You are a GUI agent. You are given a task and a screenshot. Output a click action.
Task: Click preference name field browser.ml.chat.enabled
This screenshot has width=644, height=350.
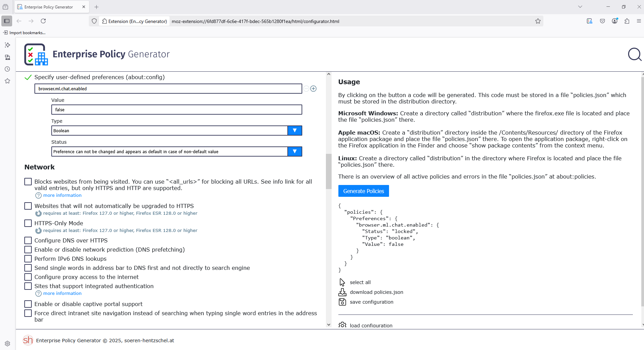coord(168,89)
